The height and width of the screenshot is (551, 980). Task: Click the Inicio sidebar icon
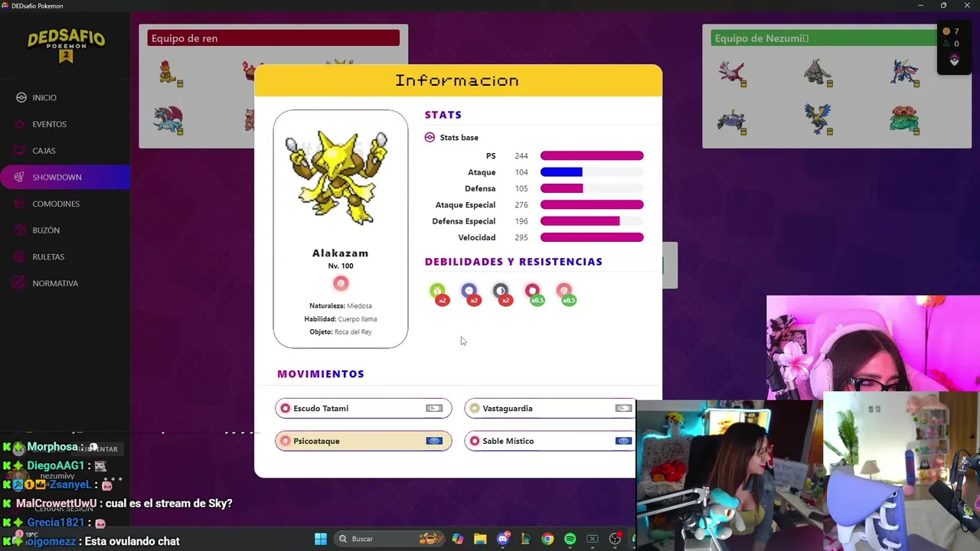pos(21,97)
